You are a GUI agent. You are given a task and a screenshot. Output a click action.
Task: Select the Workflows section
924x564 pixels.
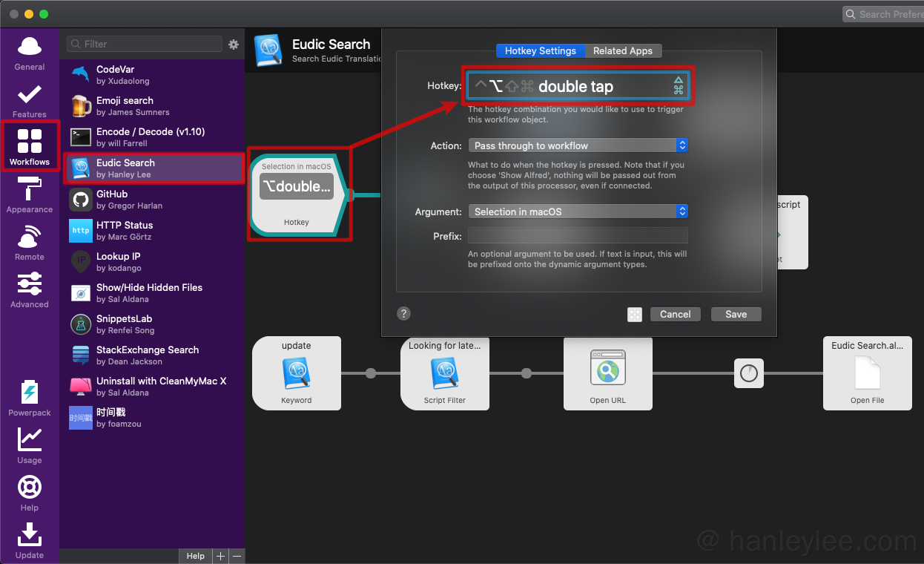point(30,146)
